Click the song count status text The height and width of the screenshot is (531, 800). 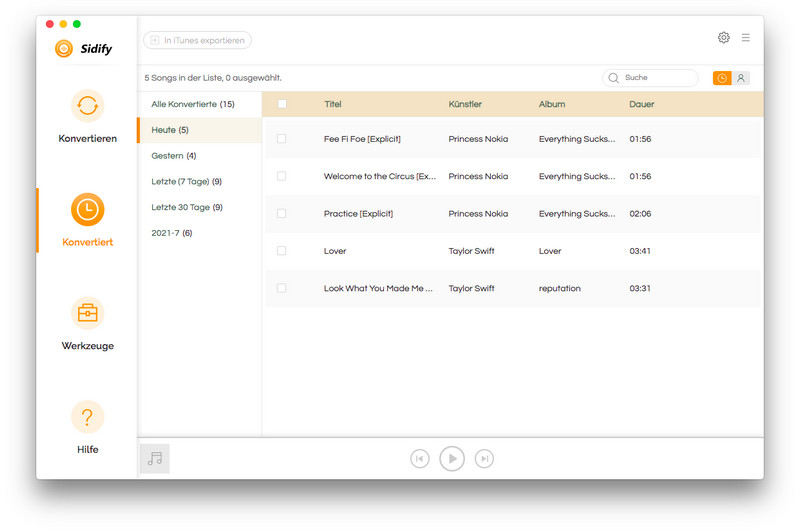(x=213, y=78)
